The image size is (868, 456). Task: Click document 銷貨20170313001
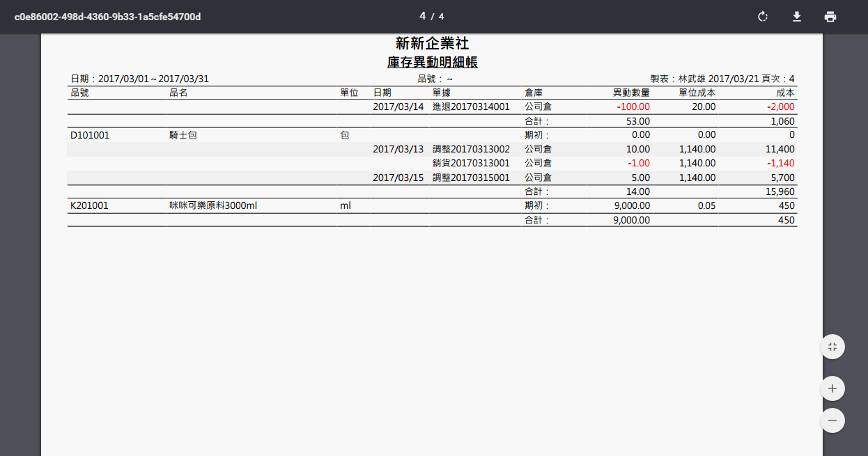coord(471,164)
